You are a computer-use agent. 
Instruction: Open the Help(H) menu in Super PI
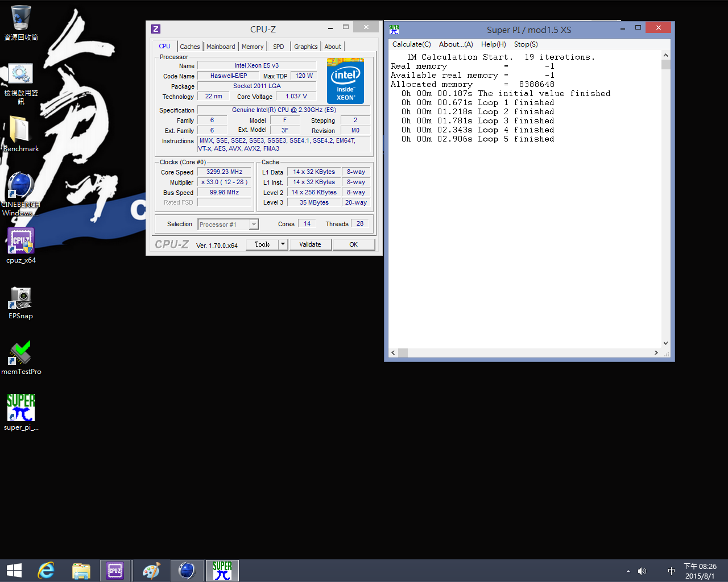494,44
